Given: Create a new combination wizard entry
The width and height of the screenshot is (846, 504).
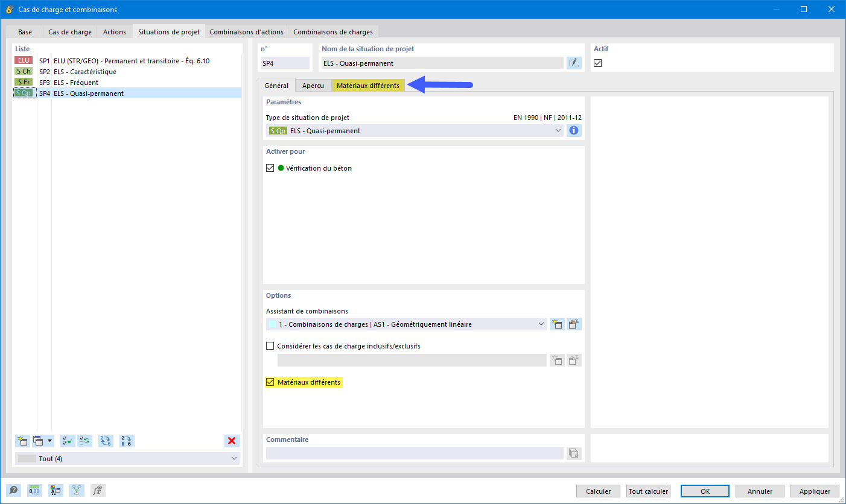Looking at the screenshot, I should click(557, 324).
